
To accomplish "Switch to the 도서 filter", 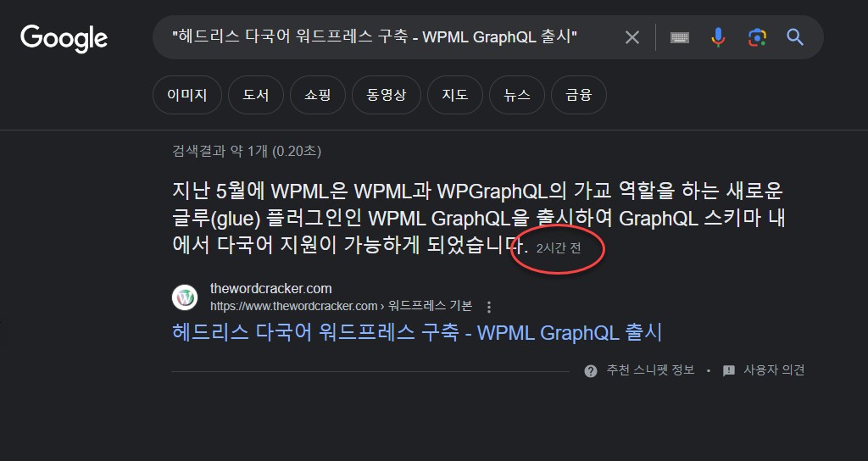I will (x=256, y=95).
